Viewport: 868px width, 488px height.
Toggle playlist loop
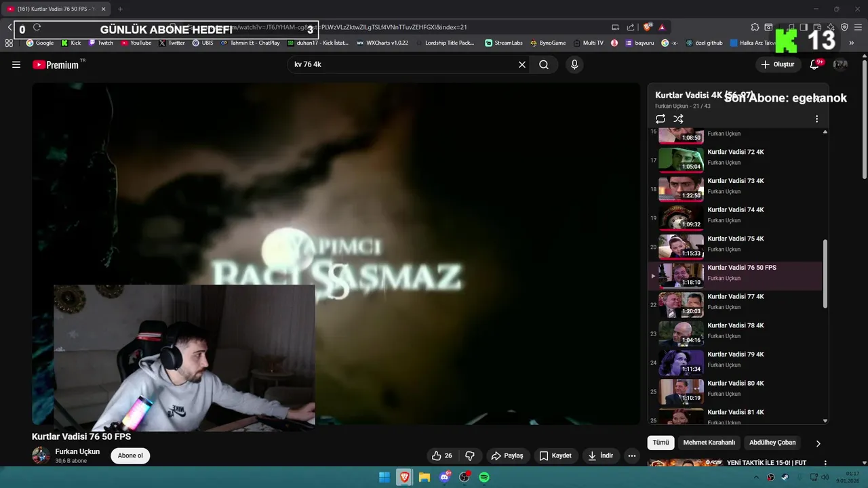click(660, 119)
